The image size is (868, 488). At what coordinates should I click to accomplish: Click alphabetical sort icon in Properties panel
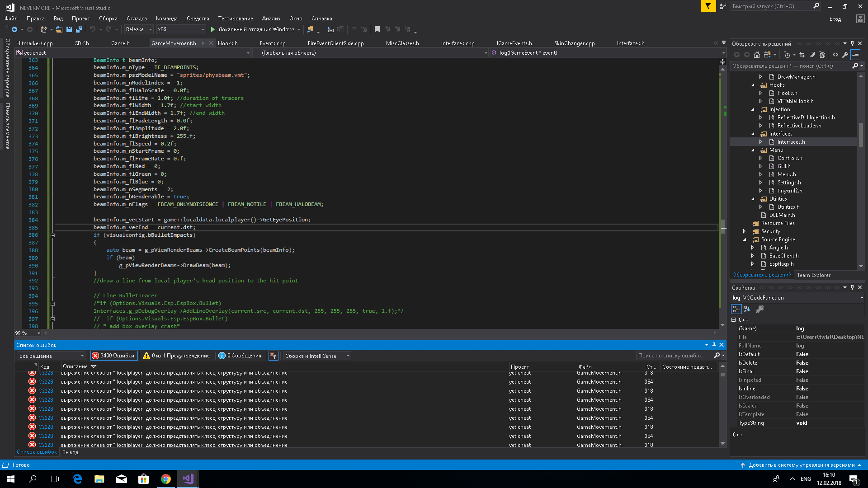point(747,309)
